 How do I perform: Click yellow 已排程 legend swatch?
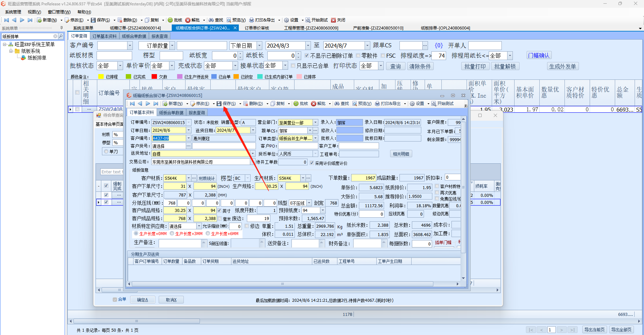click(101, 77)
